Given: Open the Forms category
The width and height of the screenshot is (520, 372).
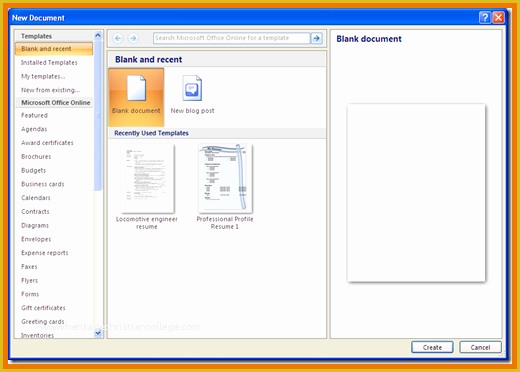Looking at the screenshot, I should click(30, 294).
